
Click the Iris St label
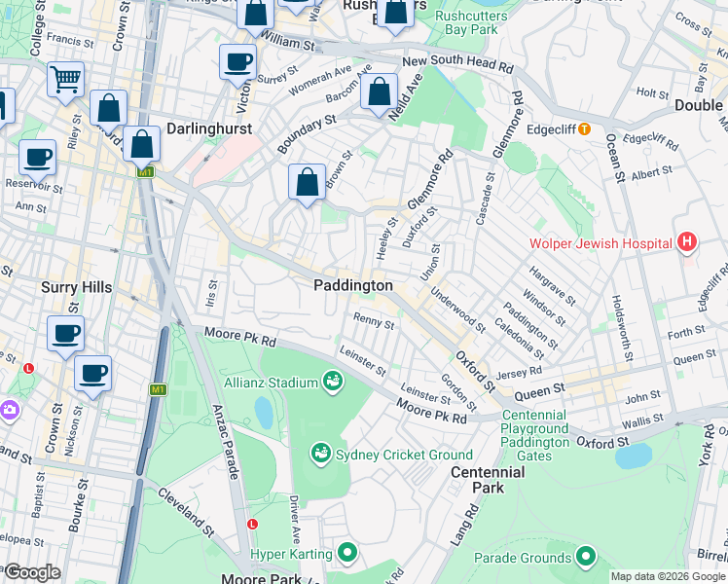[211, 293]
